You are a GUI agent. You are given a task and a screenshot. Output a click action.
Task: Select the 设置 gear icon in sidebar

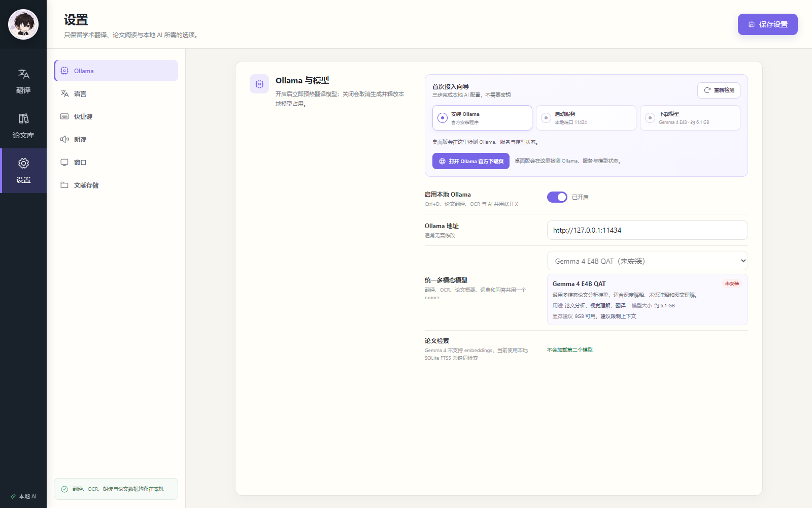pyautogui.click(x=23, y=163)
